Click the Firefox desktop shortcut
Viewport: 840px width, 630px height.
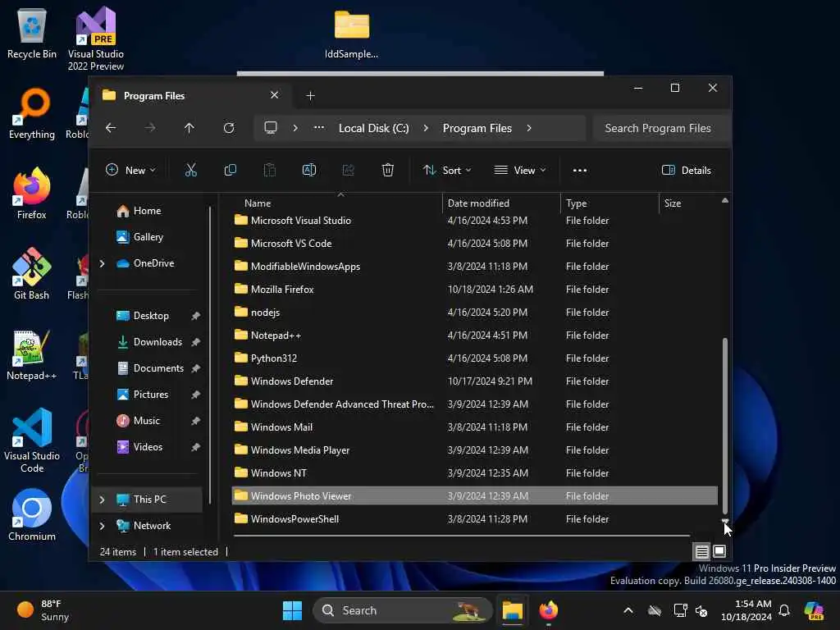tap(32, 194)
